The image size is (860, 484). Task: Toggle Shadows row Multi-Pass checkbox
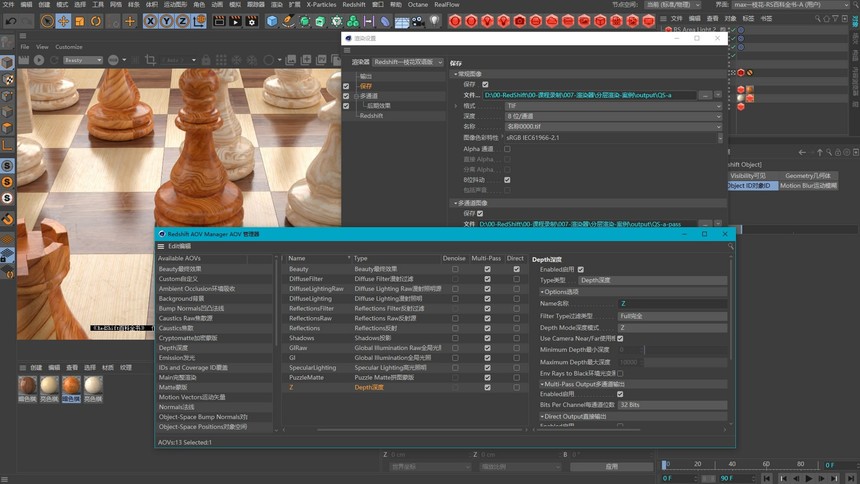click(487, 338)
